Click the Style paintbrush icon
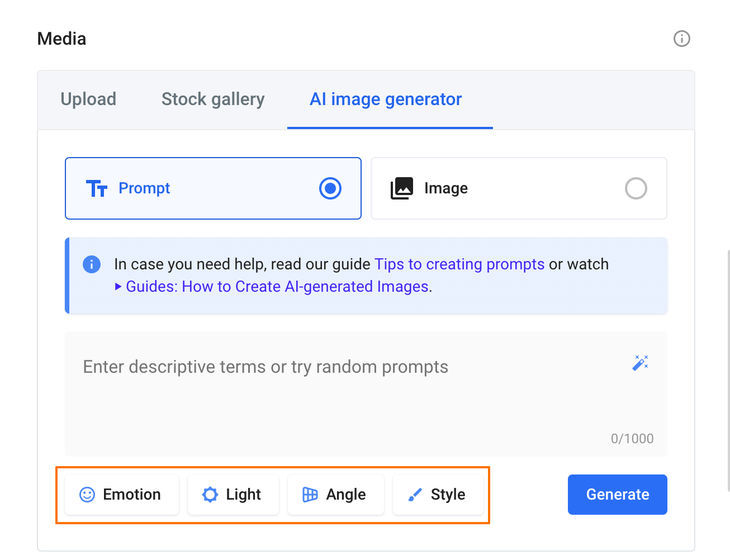The height and width of the screenshot is (560, 730). (x=415, y=495)
